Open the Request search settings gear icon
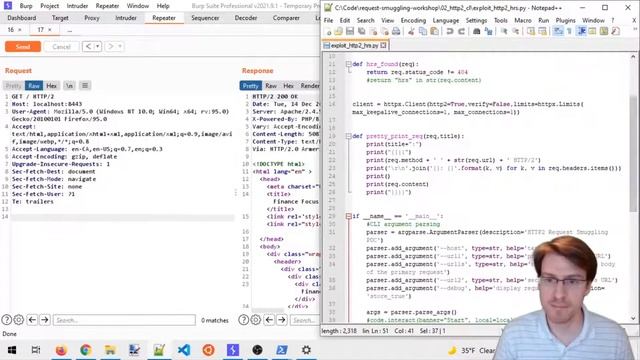 (x=18, y=320)
